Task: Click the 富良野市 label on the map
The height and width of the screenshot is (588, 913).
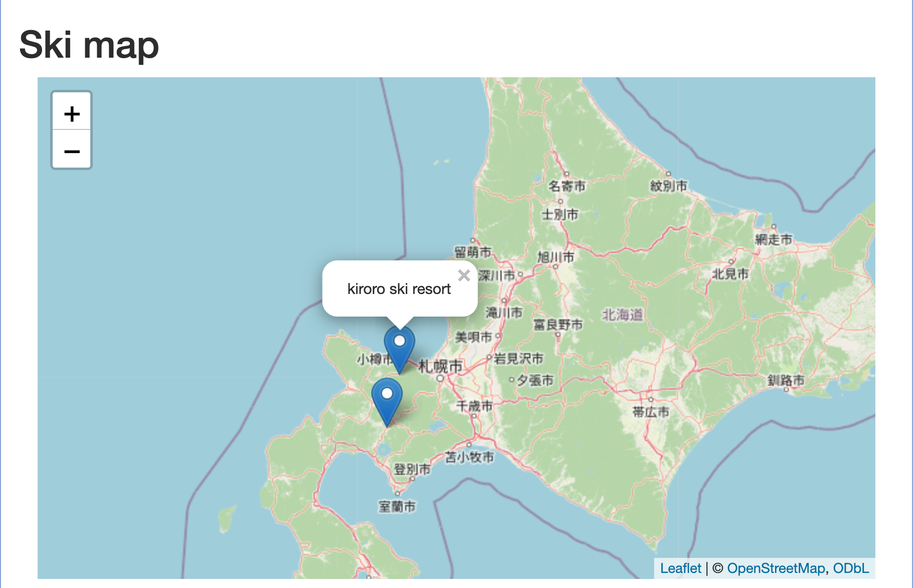Action: point(558,325)
